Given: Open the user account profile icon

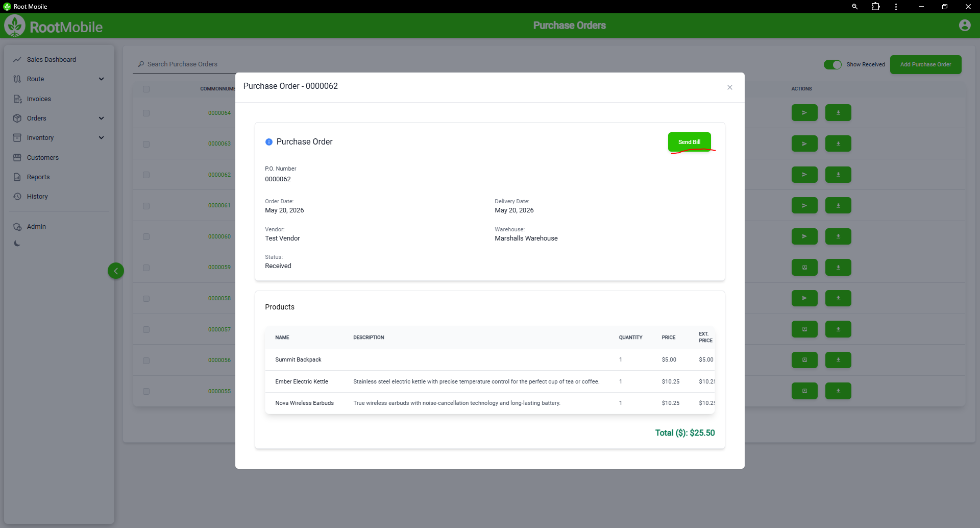Looking at the screenshot, I should point(965,25).
